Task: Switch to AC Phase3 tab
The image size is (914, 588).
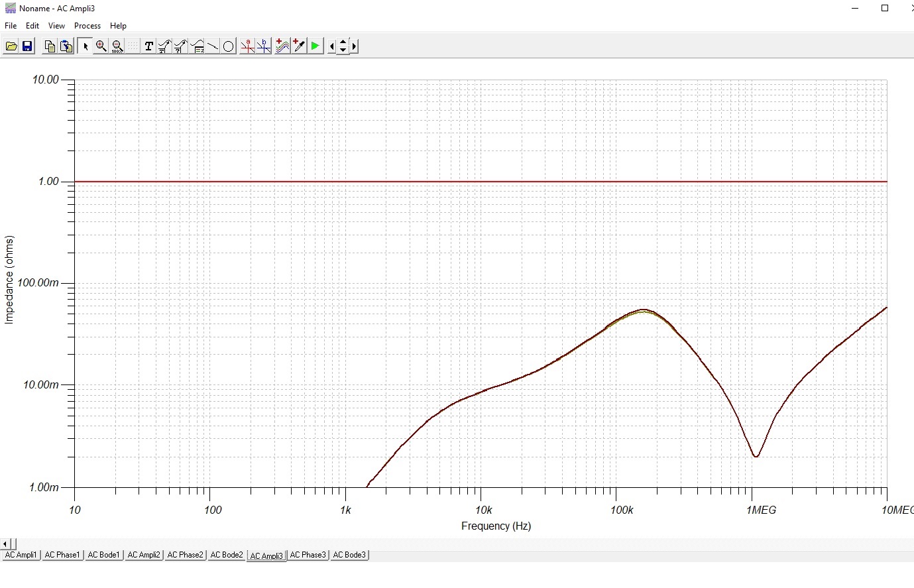Action: 308,556
